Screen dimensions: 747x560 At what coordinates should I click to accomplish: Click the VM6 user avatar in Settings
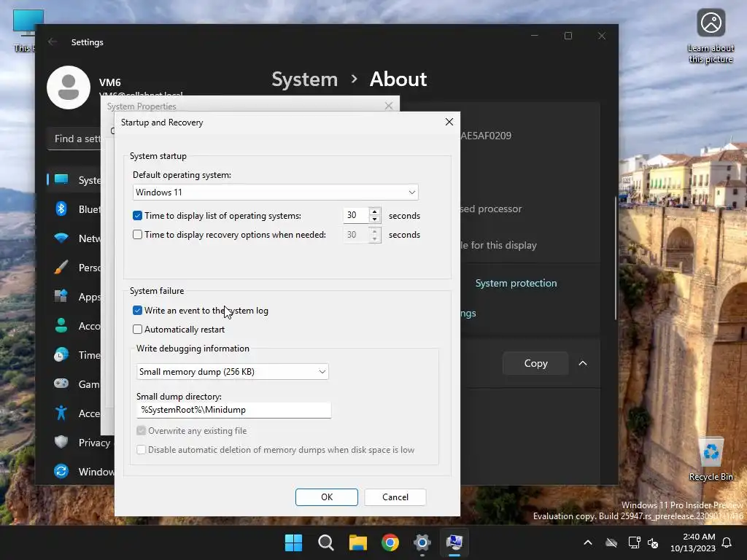(69, 87)
